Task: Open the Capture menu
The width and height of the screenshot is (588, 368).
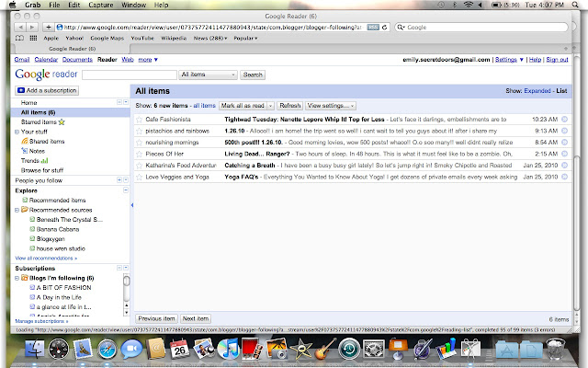Action: point(101,5)
